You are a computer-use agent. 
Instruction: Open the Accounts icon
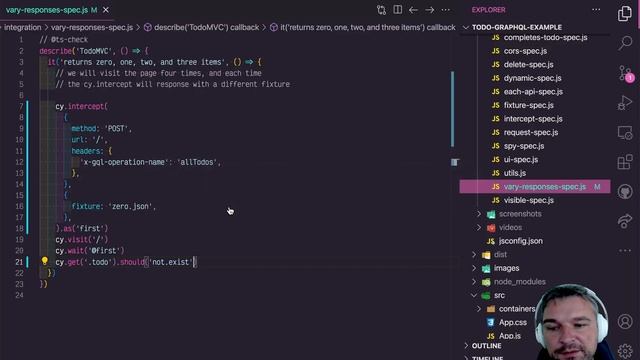(625, 322)
